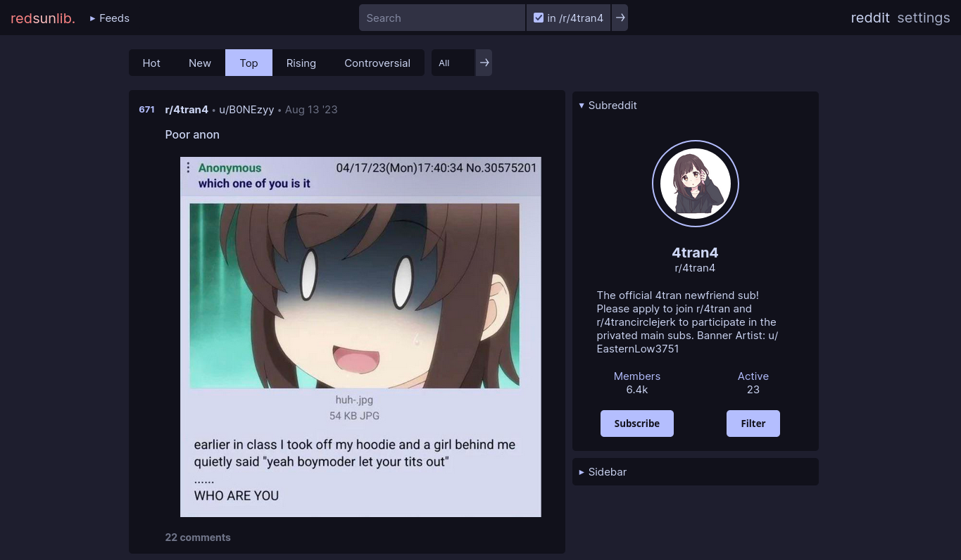Screen dimensions: 961x560
Task: Apply time range with arrow button
Action: [x=484, y=63]
